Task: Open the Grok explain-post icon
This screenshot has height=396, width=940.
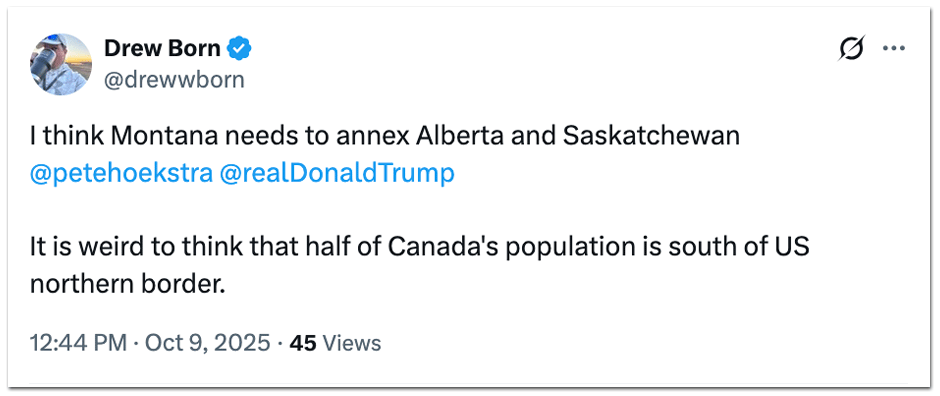Action: tap(851, 49)
